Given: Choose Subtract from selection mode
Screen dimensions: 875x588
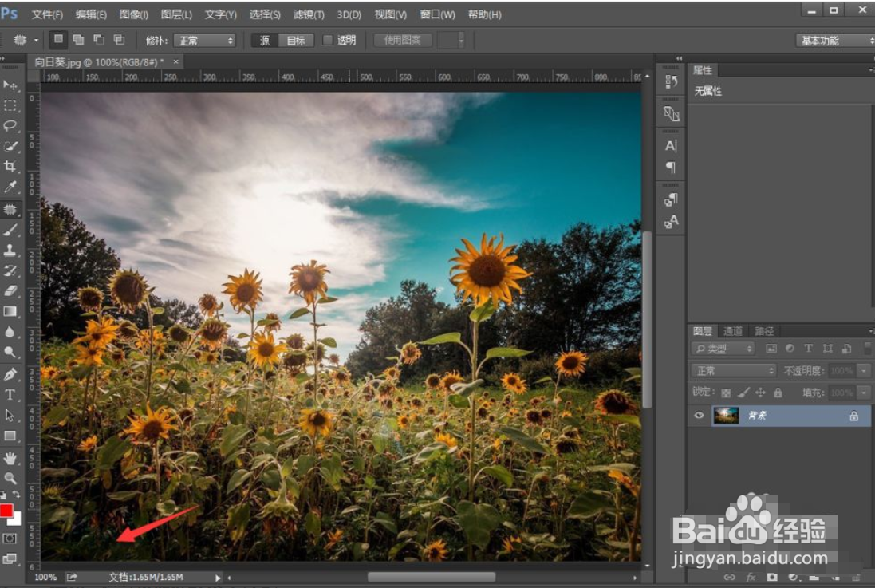Looking at the screenshot, I should pos(99,40).
